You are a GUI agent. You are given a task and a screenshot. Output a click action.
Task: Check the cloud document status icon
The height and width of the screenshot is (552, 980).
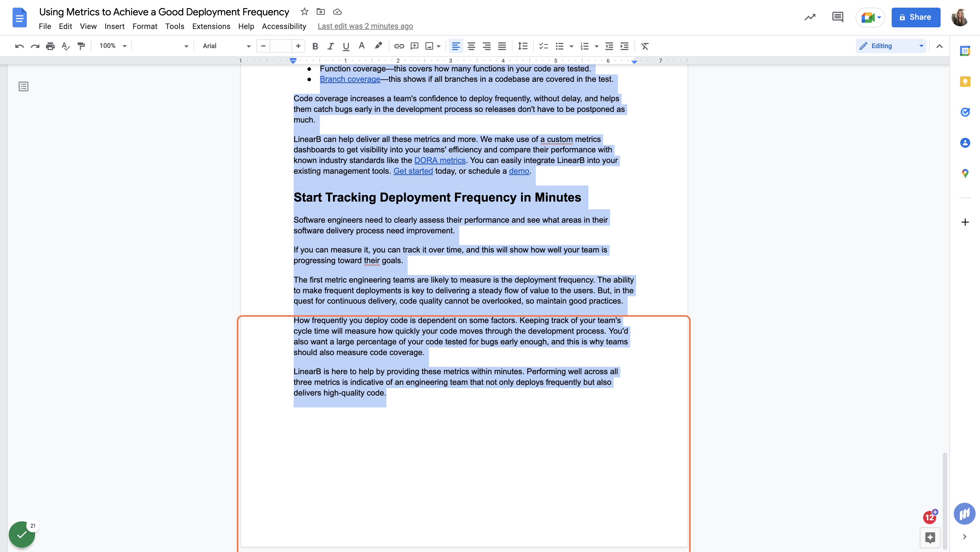pos(337,12)
